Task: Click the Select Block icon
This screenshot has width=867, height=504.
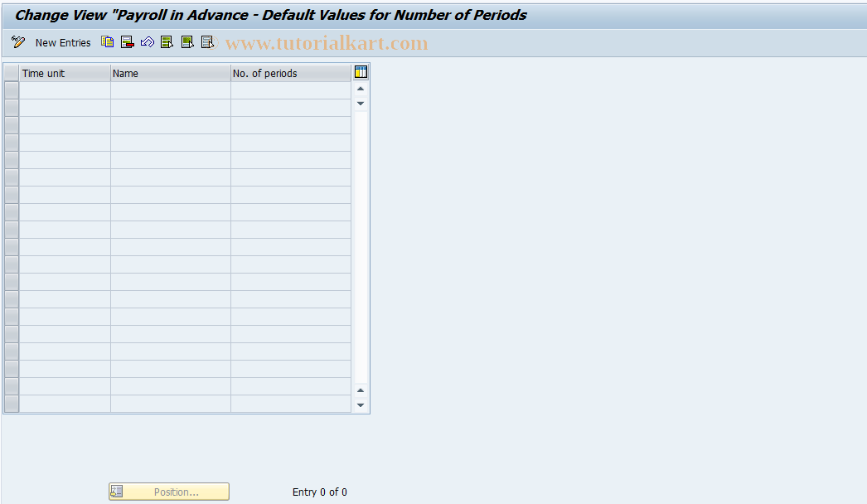Action: (187, 42)
